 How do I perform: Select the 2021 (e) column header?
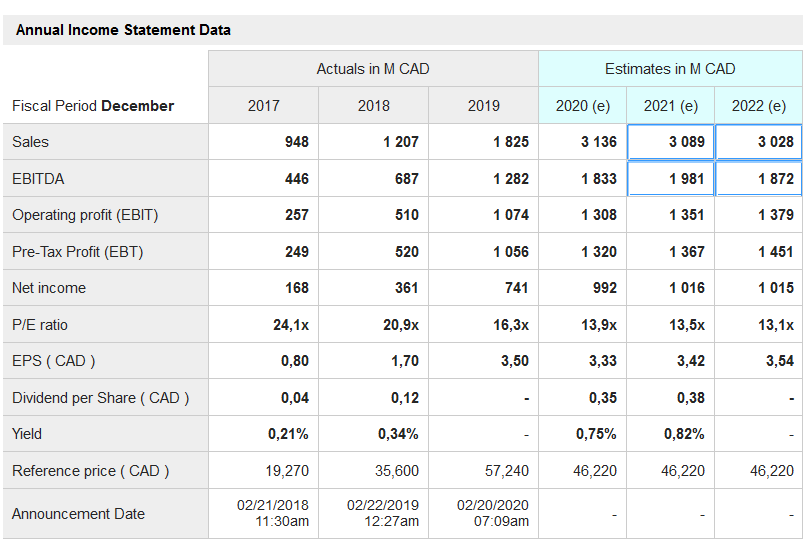tap(671, 106)
